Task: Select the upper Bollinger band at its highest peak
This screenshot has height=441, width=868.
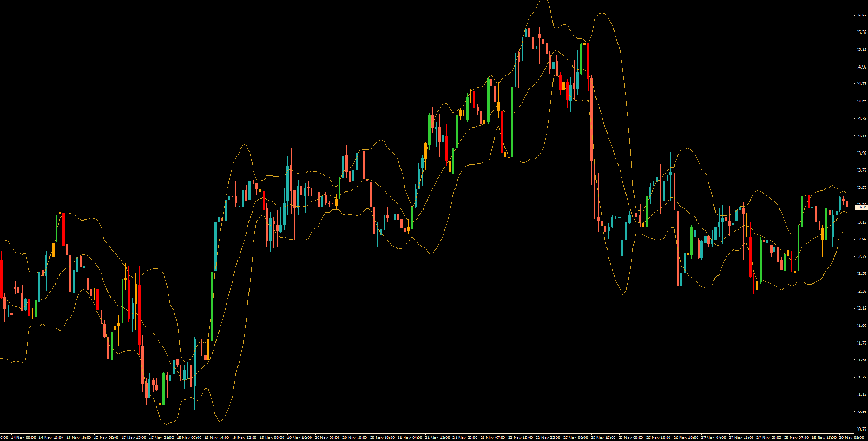Action: [544, 3]
